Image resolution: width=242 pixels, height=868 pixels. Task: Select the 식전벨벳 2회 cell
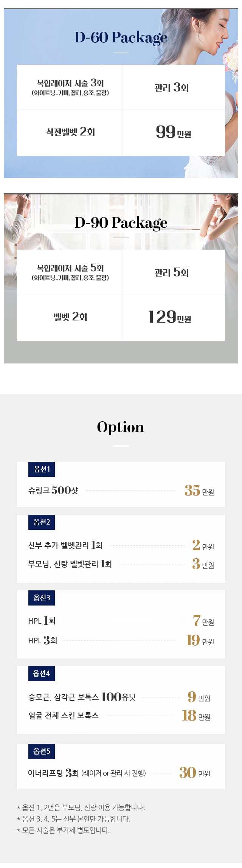pyautogui.click(x=69, y=132)
